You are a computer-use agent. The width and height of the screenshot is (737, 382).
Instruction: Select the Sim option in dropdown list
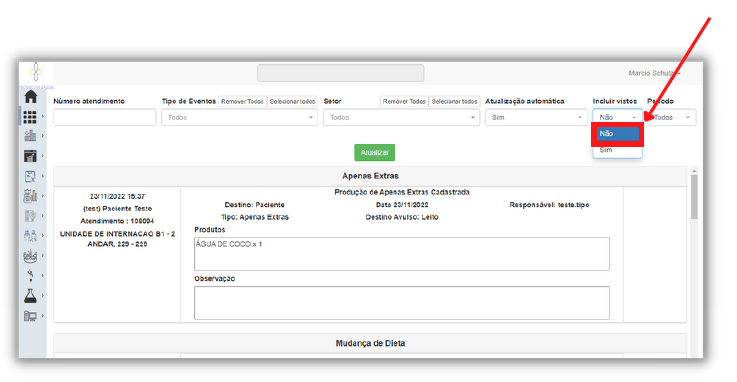618,150
